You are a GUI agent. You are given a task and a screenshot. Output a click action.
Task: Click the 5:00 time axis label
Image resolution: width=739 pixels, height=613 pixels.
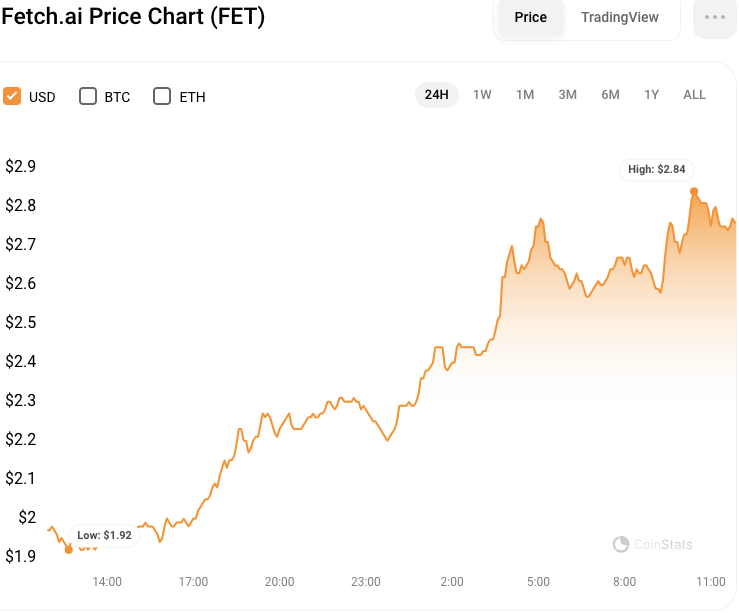pos(538,582)
